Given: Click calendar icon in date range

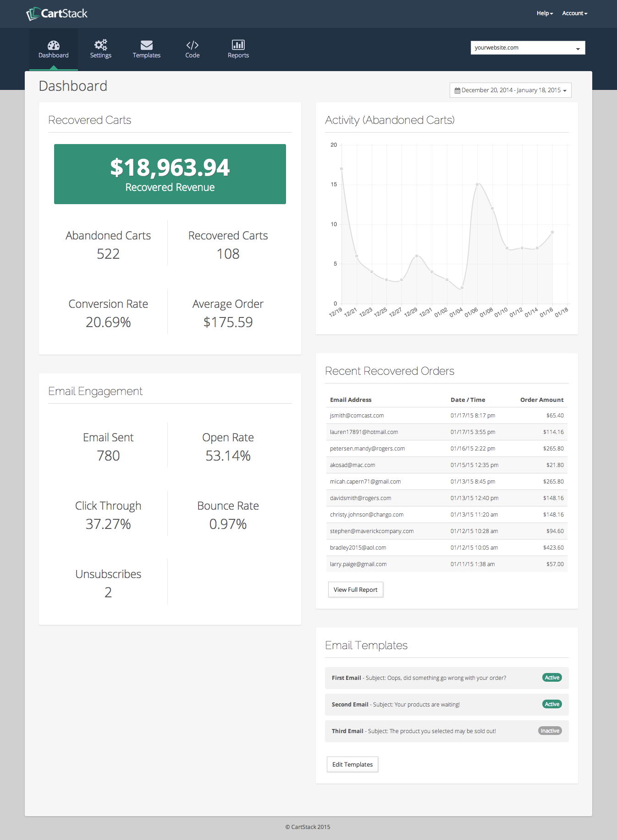Looking at the screenshot, I should (457, 90).
